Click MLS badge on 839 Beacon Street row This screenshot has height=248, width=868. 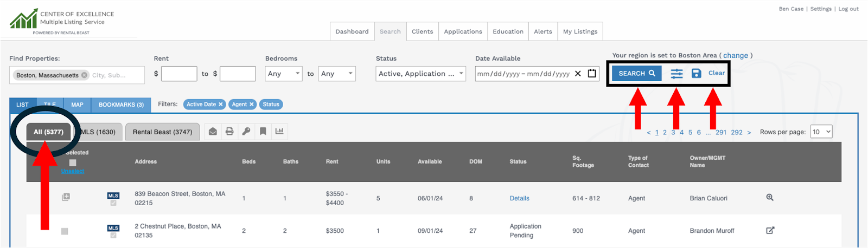[113, 196]
